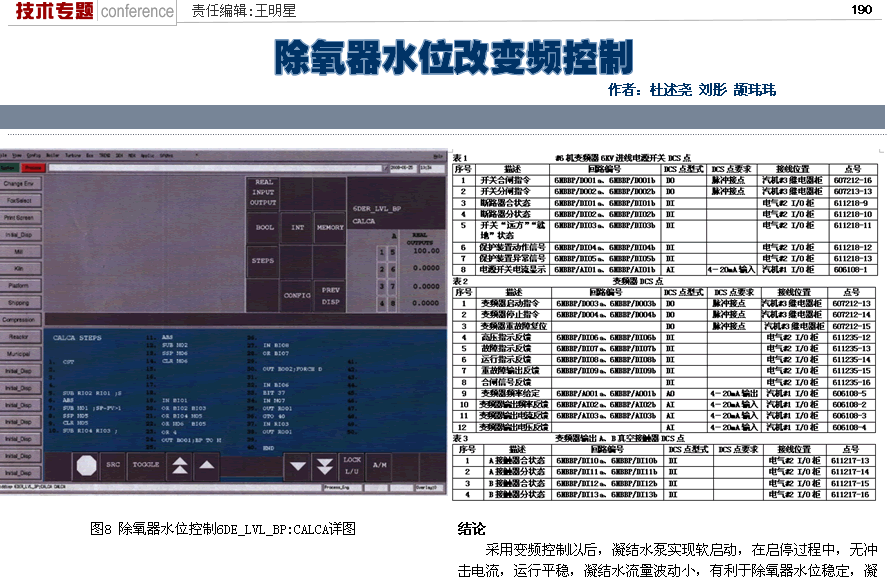Screen dimensions: 888x588
Task: Select real output number 2 button
Action: (x=382, y=269)
